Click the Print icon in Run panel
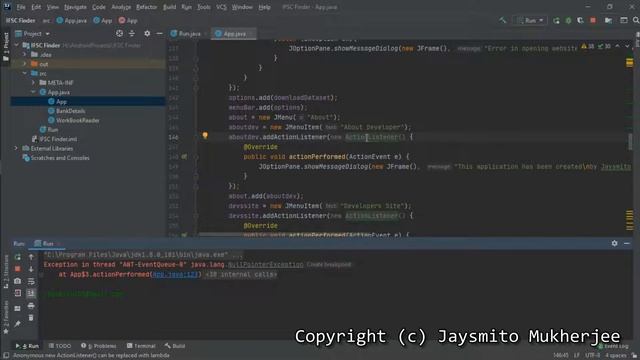Screen dimensions: 640x360 pyautogui.click(x=31, y=305)
